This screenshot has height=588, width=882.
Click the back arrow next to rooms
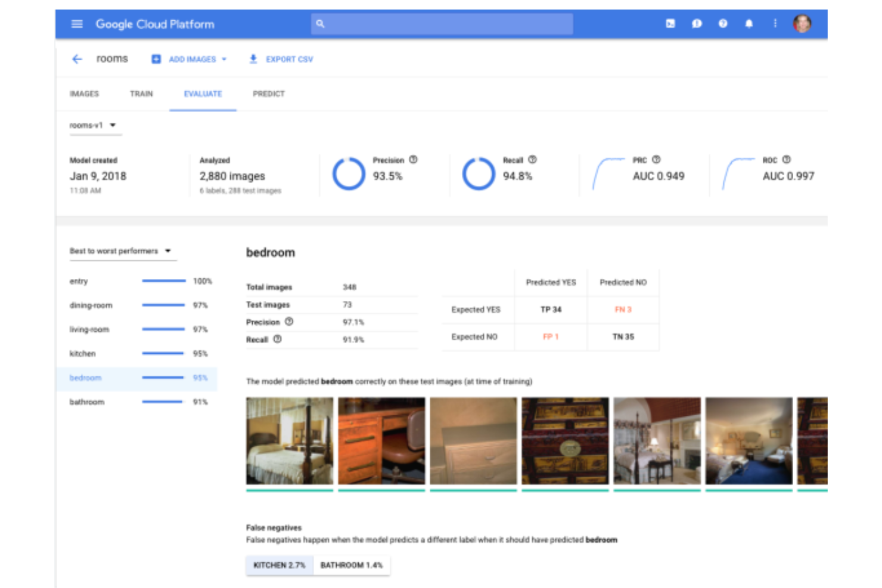(76, 59)
